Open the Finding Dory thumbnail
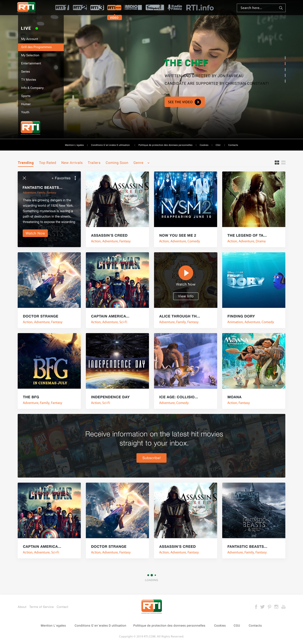303x644 pixels. pyautogui.click(x=254, y=280)
